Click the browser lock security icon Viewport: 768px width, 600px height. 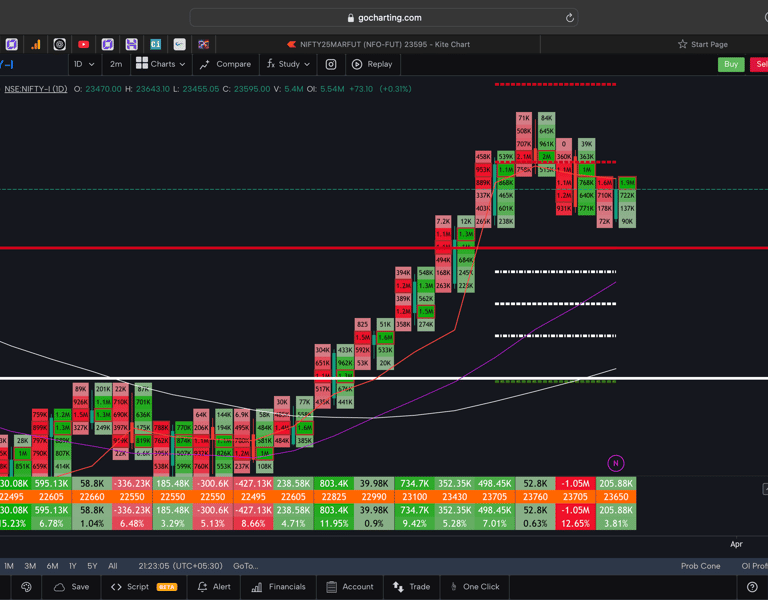coord(351,18)
